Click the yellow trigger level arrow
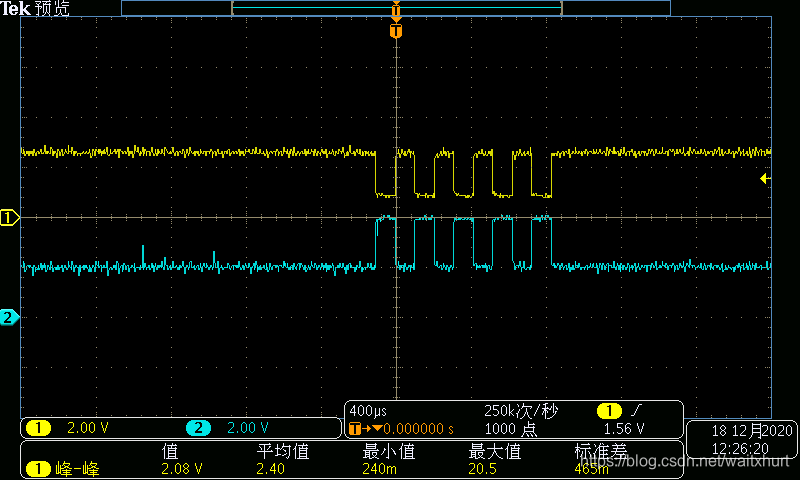Image resolution: width=800 pixels, height=480 pixels. click(765, 179)
